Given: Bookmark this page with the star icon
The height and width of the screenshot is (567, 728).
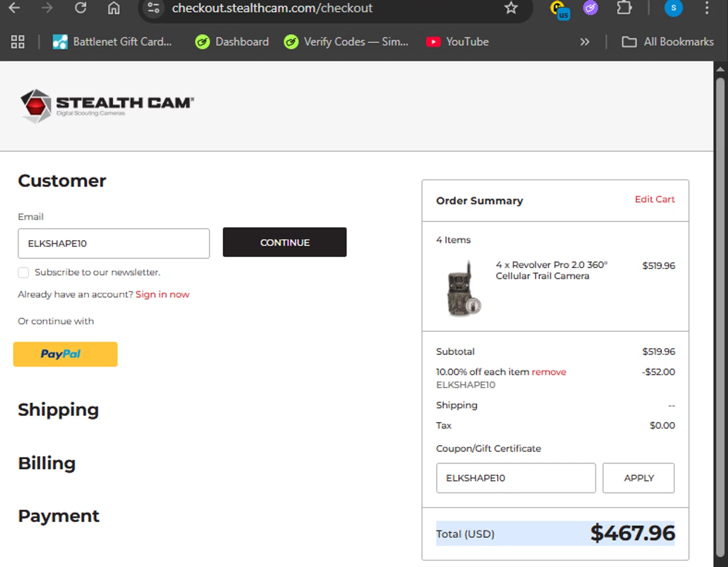Looking at the screenshot, I should [511, 8].
